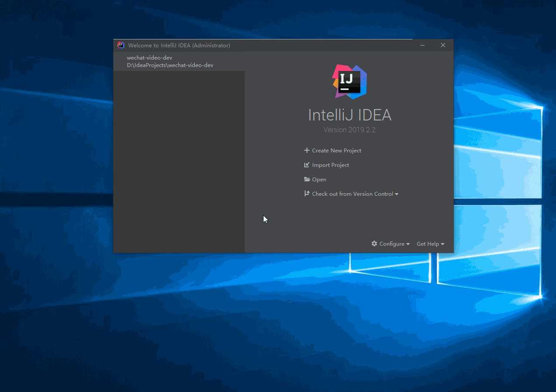Viewport: 556px width, 392px height.
Task: Click the Create New Project link
Action: point(336,150)
